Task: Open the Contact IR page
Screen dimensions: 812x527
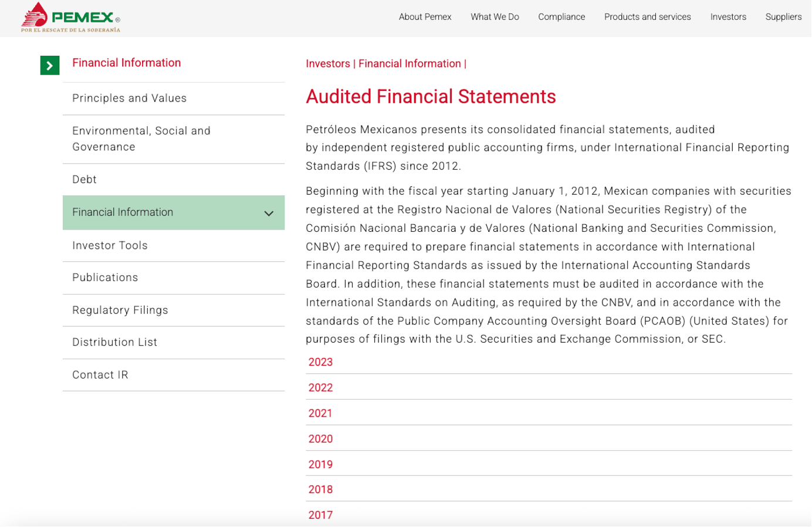Action: point(100,374)
